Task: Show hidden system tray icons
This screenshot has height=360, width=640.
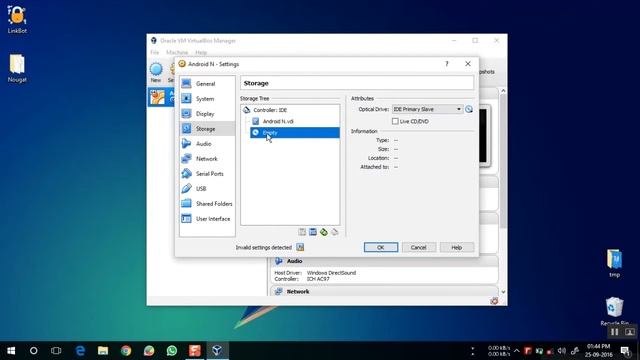Action: tap(517, 351)
